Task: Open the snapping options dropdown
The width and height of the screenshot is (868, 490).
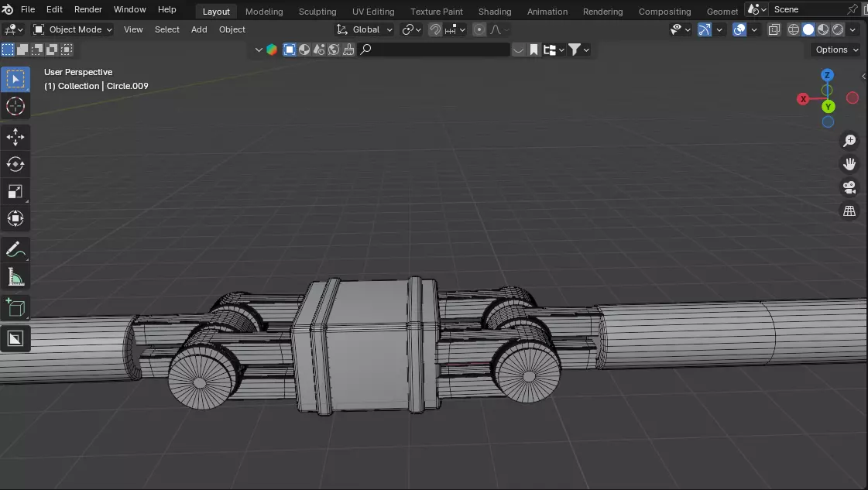Action: click(455, 29)
